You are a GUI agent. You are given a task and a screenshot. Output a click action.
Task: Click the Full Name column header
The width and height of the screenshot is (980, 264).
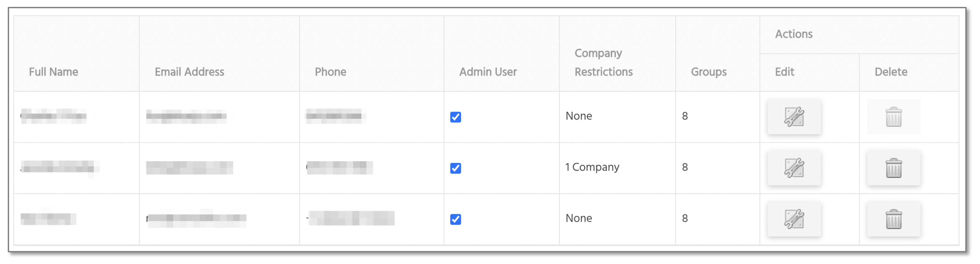[54, 72]
